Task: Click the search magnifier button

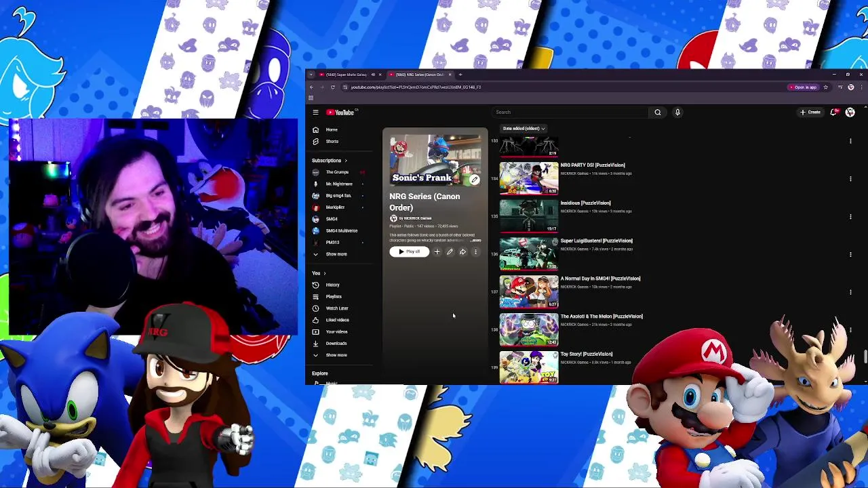Action: coord(657,113)
